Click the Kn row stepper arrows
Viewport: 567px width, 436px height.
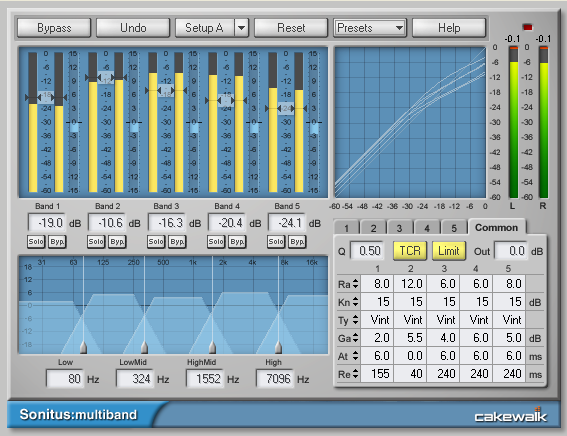point(355,302)
